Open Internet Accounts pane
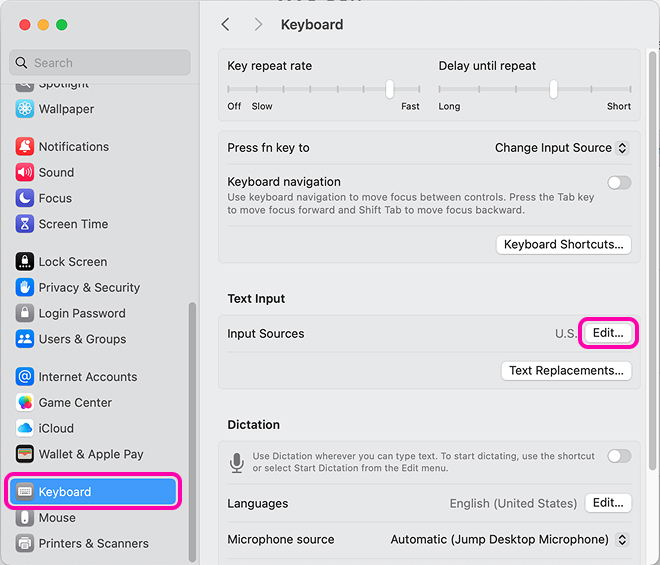 [x=95, y=376]
